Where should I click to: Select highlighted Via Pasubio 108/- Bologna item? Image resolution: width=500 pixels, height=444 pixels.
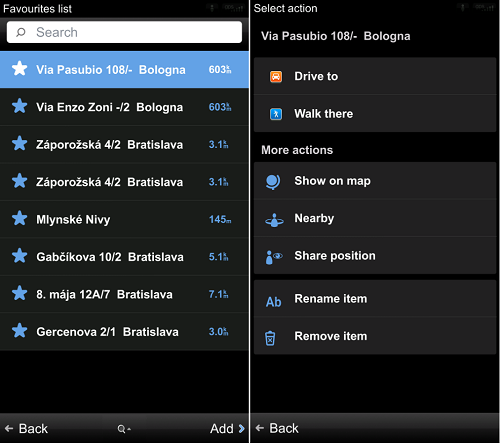(x=124, y=70)
